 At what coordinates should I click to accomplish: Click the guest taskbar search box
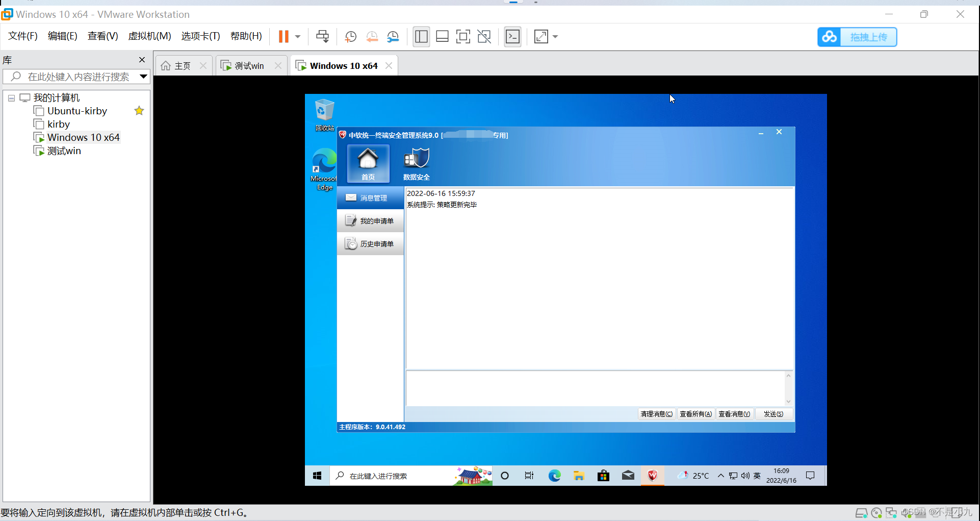point(411,476)
